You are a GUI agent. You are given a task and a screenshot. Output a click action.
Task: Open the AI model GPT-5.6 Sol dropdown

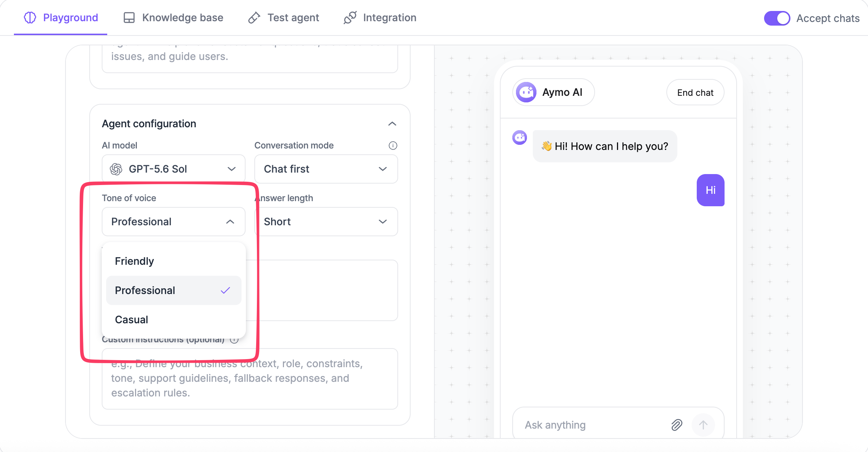(x=173, y=169)
